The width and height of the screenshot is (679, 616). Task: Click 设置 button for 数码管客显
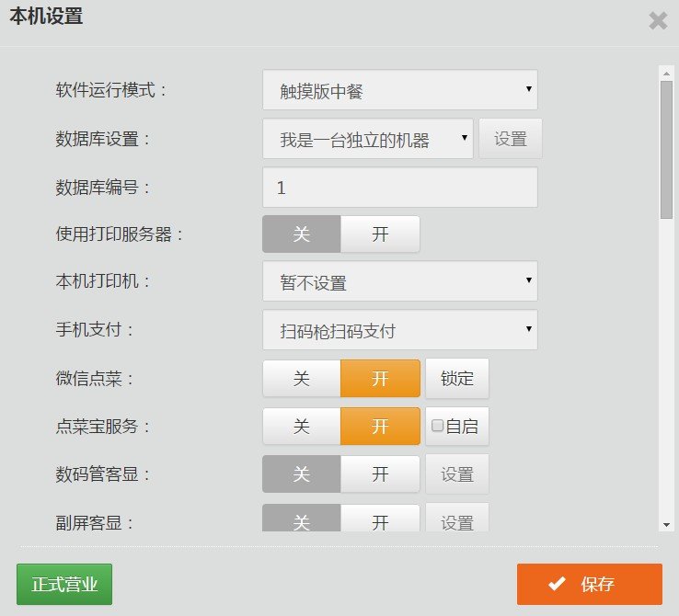pyautogui.click(x=457, y=474)
